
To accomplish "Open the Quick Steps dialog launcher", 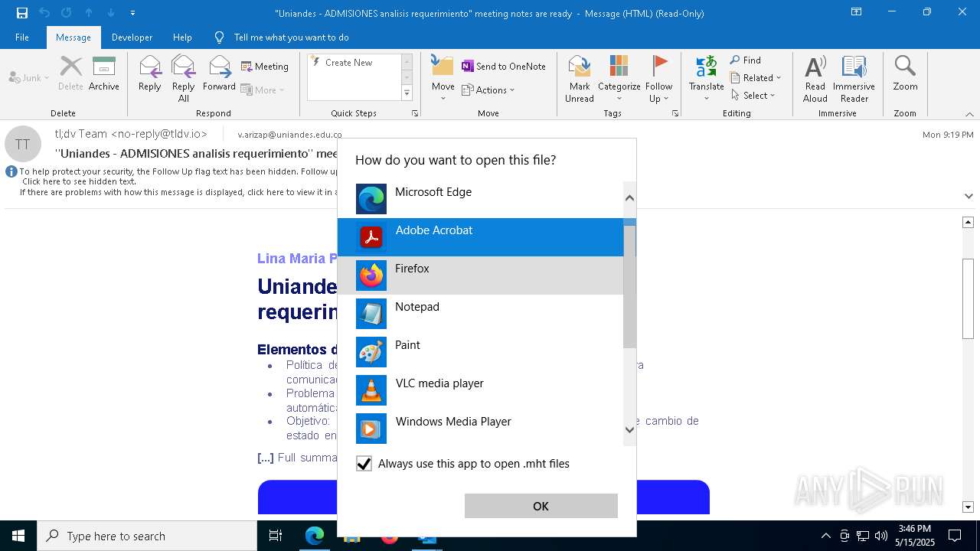I will pos(415,113).
